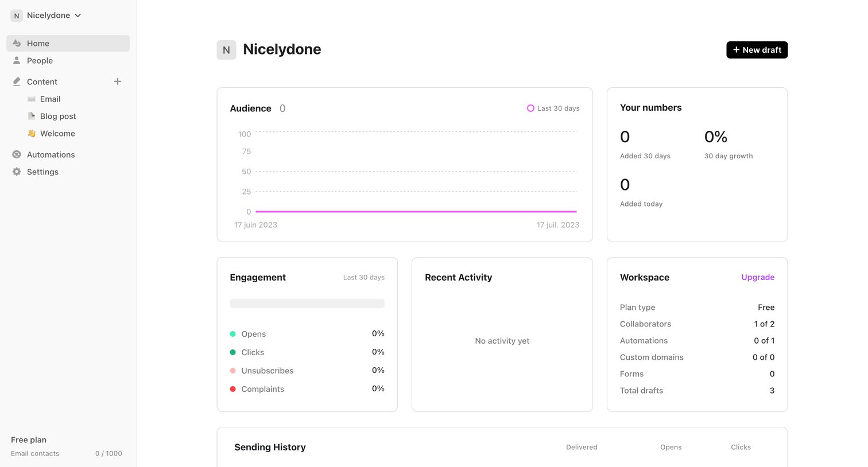Click the Welcome waving hand icon
868x467 pixels.
pos(32,134)
